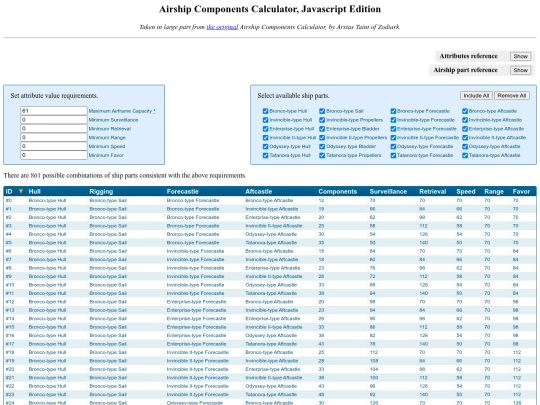Image resolution: width=540 pixels, height=405 pixels.
Task: Click the sort arrow in the ID header
Action: (21, 191)
